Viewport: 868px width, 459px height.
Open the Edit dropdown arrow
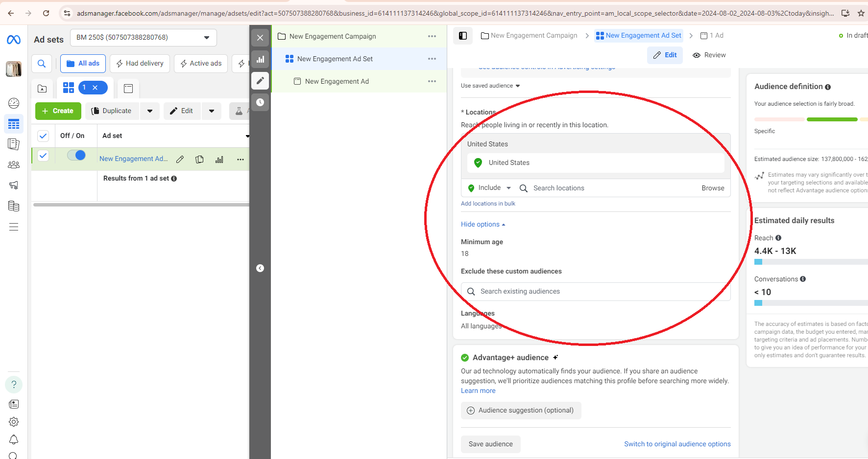click(x=212, y=111)
